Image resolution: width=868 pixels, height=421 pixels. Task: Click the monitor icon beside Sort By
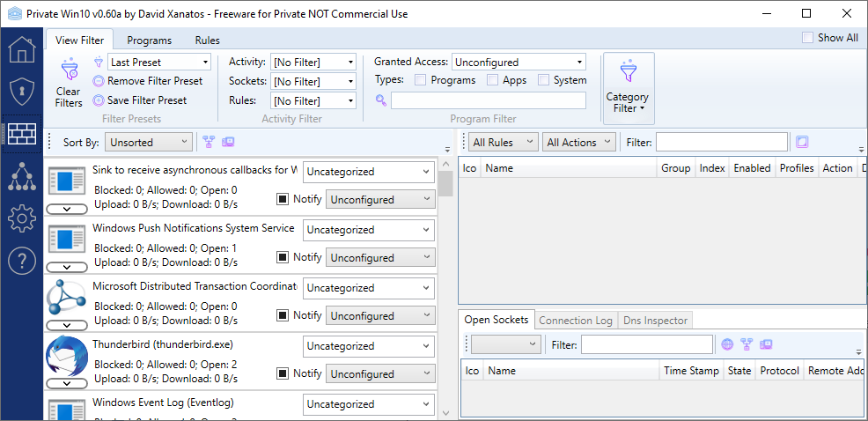[228, 142]
